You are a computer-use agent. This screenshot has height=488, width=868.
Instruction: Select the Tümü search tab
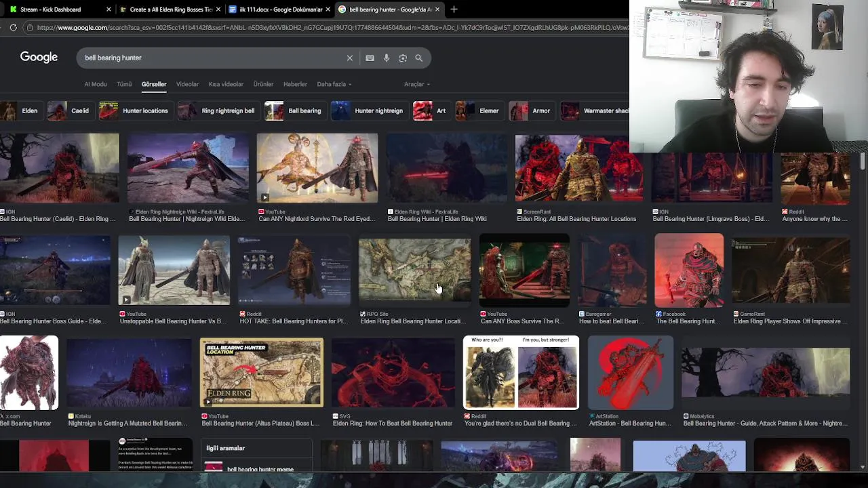(x=124, y=84)
